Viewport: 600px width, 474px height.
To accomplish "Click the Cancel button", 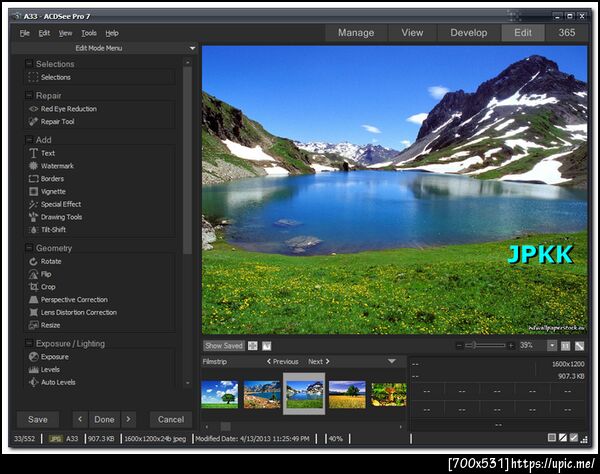I will pyautogui.click(x=171, y=420).
